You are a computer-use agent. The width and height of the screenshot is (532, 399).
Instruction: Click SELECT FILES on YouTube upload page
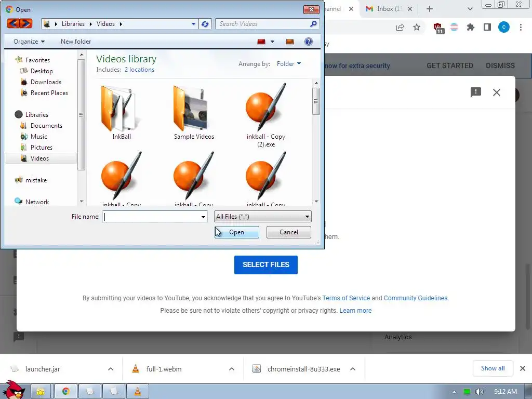pyautogui.click(x=266, y=264)
